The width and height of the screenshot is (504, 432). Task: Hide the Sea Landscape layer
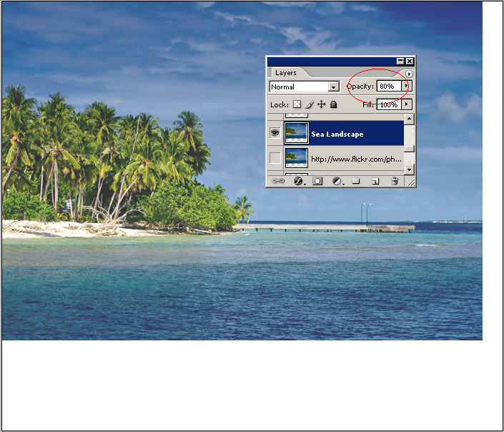275,133
